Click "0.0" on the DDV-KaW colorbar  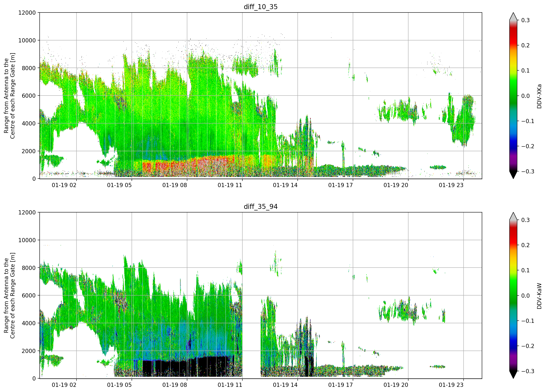coord(526,296)
